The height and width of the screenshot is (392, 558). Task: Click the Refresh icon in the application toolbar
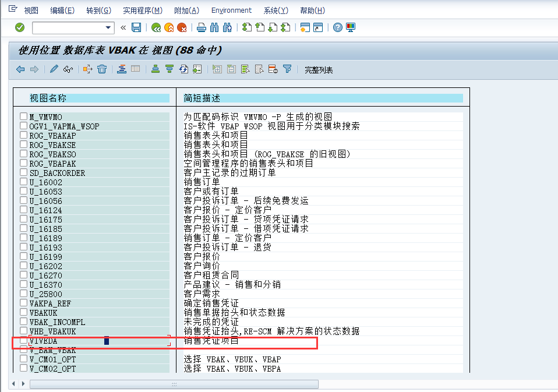[183, 69]
